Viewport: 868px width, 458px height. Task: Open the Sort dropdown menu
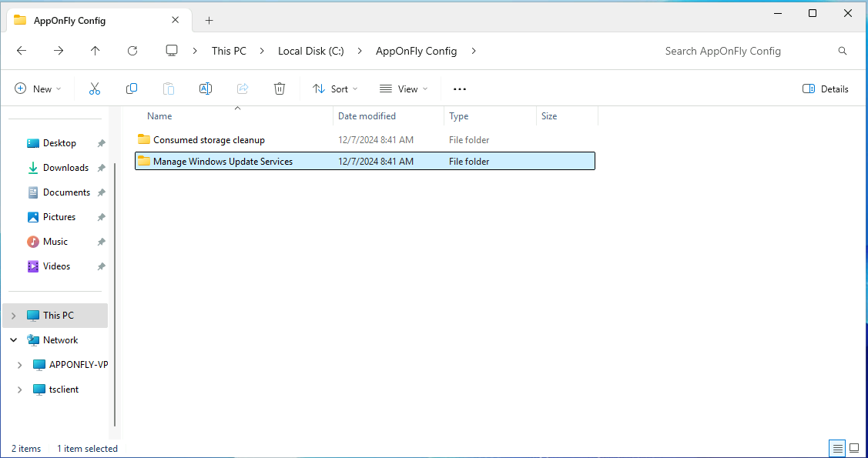tap(335, 89)
